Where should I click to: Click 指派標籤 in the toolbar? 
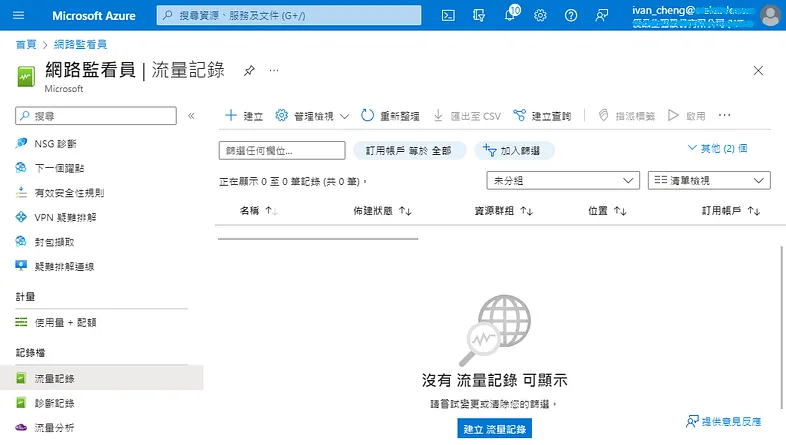[627, 116]
